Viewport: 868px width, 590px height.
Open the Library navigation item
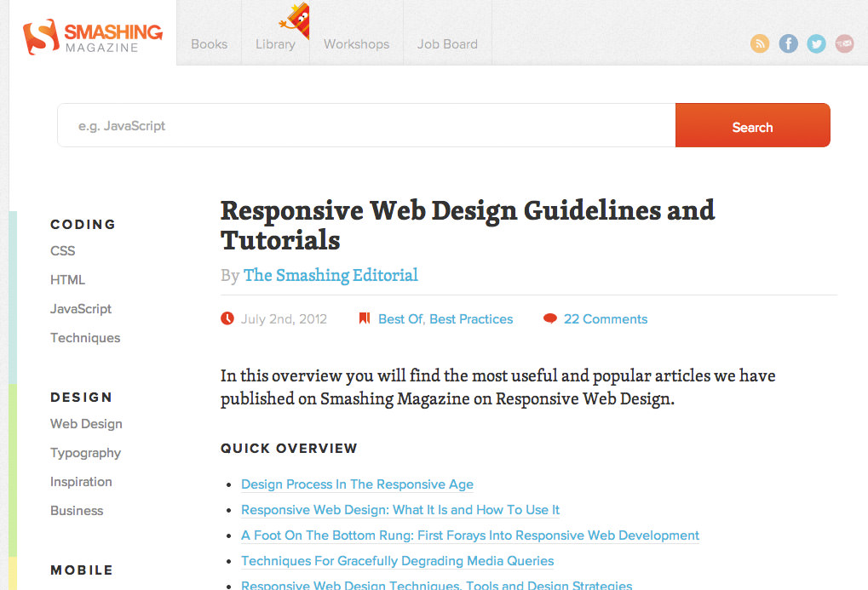pos(275,44)
